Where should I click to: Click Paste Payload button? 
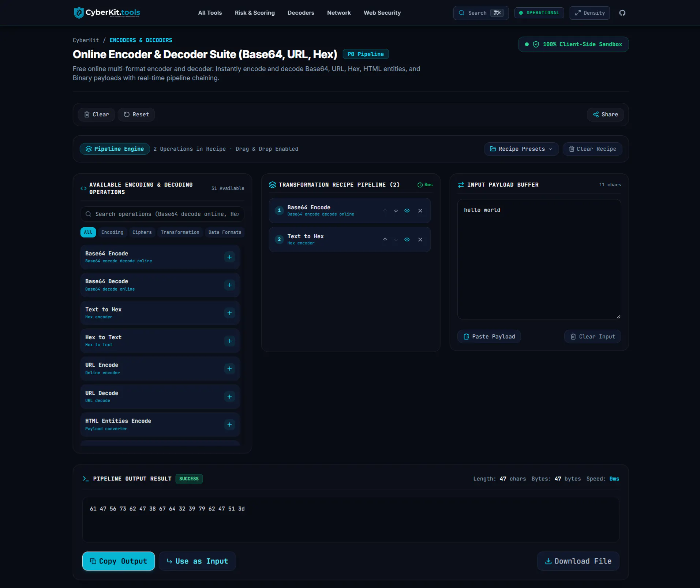[489, 337]
